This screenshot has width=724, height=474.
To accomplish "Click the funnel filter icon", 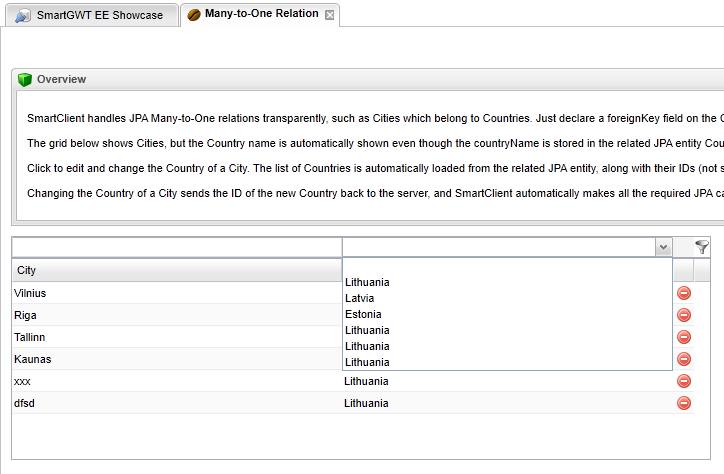I will tap(701, 247).
